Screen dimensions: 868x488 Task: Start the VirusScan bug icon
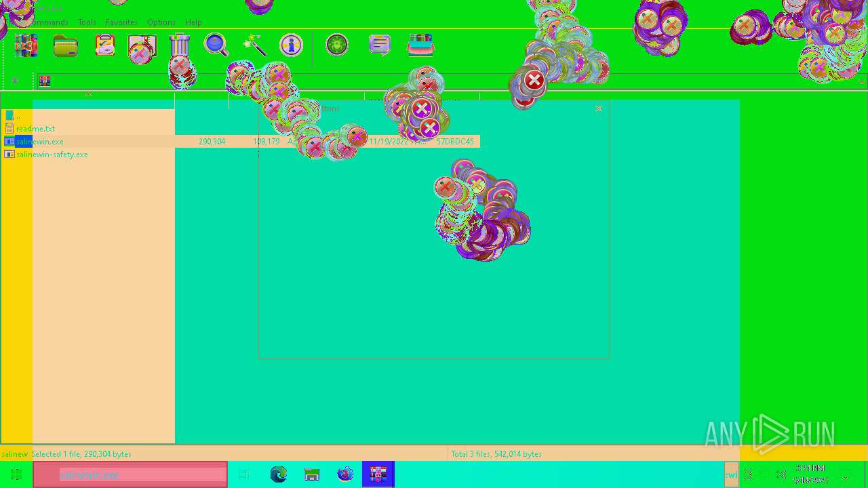pos(337,45)
